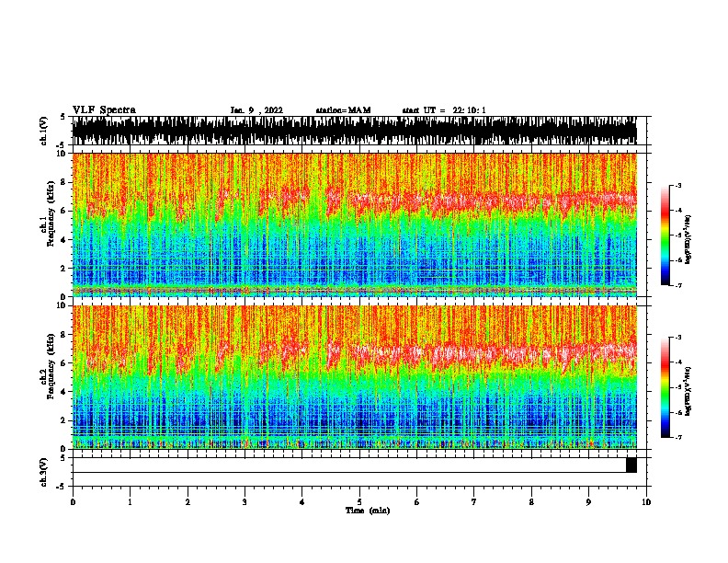
Task: Click time axis tick label "2"
Action: coord(188,502)
